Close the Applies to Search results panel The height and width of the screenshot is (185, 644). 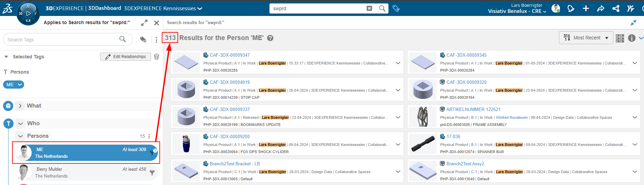pos(156,23)
